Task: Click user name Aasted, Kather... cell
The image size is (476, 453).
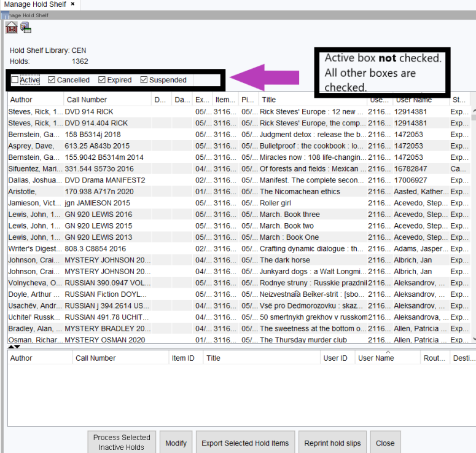Action: pyautogui.click(x=421, y=192)
